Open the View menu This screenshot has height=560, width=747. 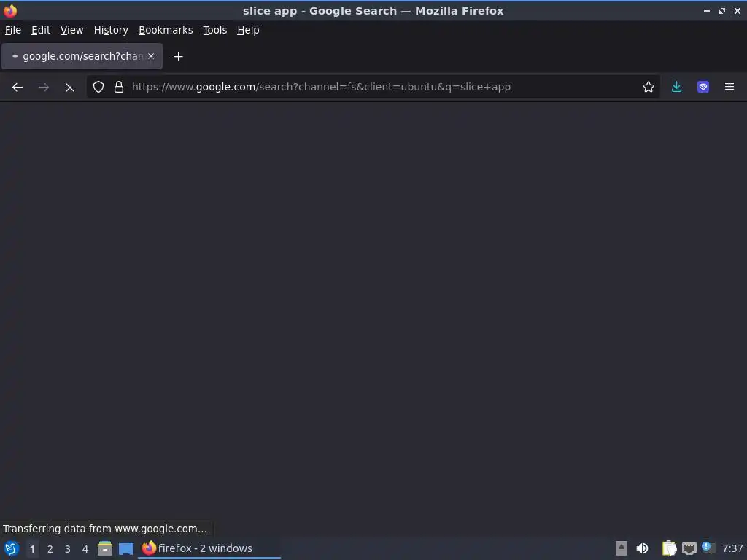click(71, 30)
